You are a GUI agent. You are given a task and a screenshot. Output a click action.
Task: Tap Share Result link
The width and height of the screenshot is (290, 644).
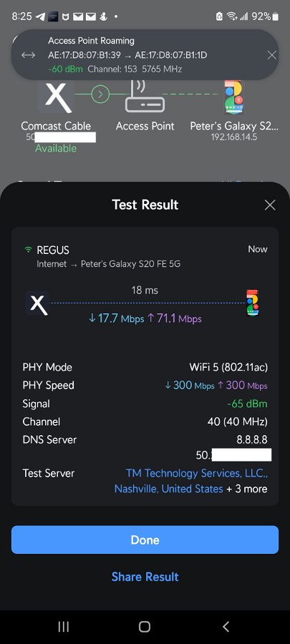click(145, 577)
